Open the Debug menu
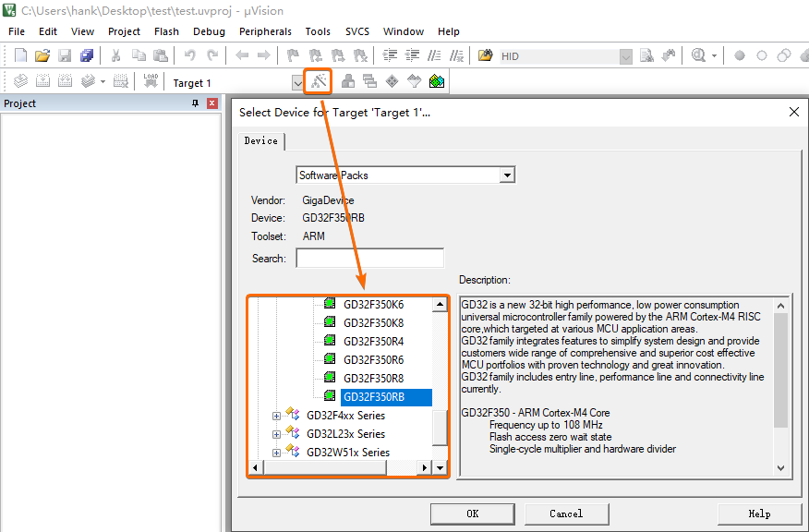Viewport: 809px width, 532px height. (209, 31)
